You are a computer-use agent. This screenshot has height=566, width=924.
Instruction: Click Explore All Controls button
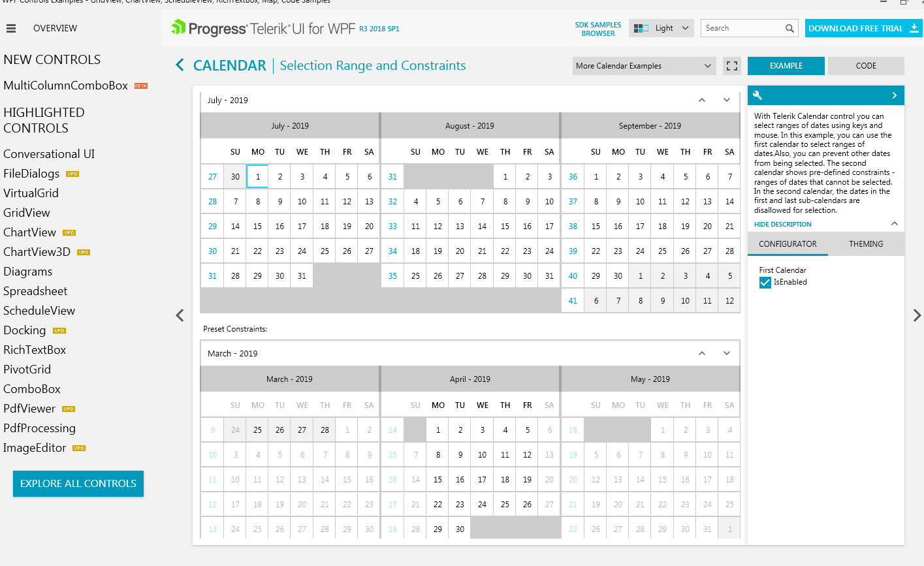[x=78, y=484]
